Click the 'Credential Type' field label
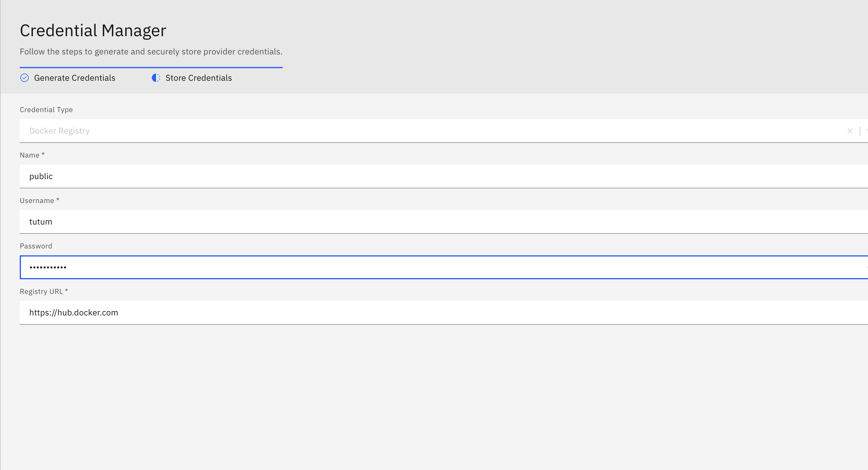This screenshot has height=470, width=868. pos(46,109)
